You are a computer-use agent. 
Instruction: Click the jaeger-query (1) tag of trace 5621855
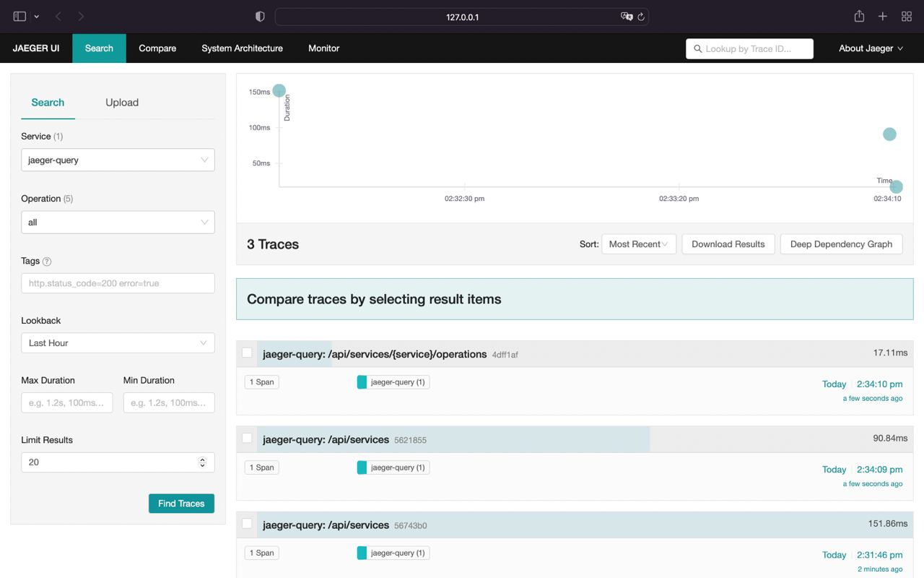pyautogui.click(x=393, y=467)
